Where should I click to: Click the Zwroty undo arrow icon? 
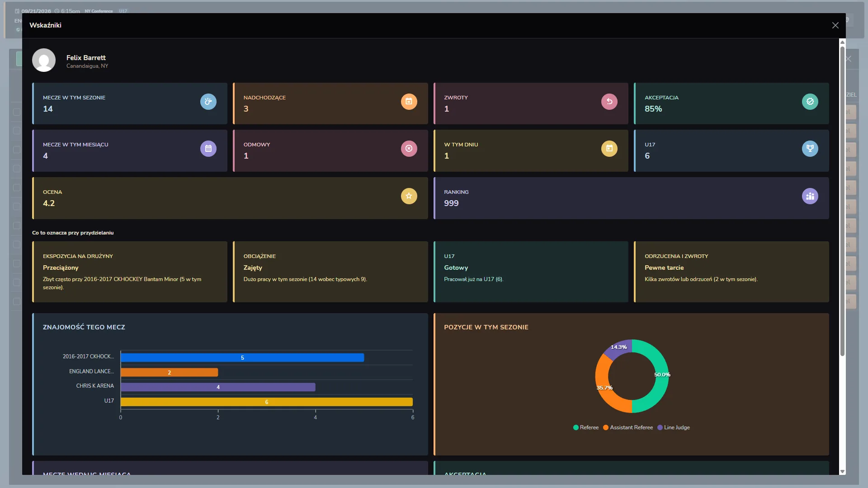tap(609, 102)
